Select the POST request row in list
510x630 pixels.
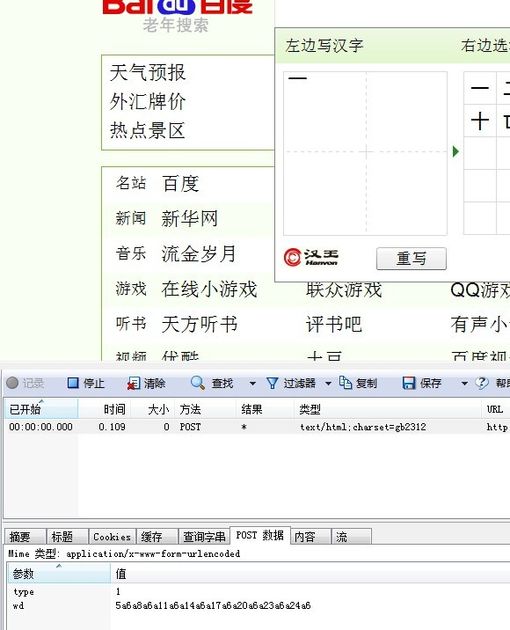257,427
